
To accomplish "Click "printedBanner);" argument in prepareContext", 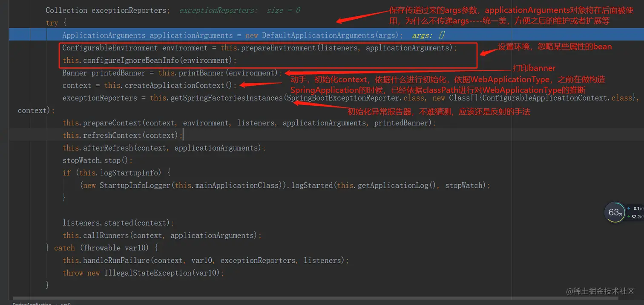I will pos(405,123).
